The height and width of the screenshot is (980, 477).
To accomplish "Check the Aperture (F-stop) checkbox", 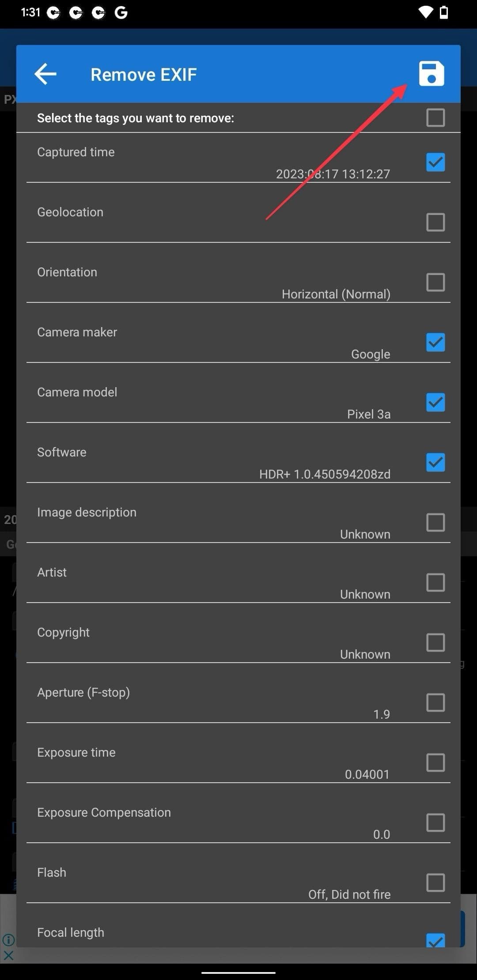I will pyautogui.click(x=435, y=702).
